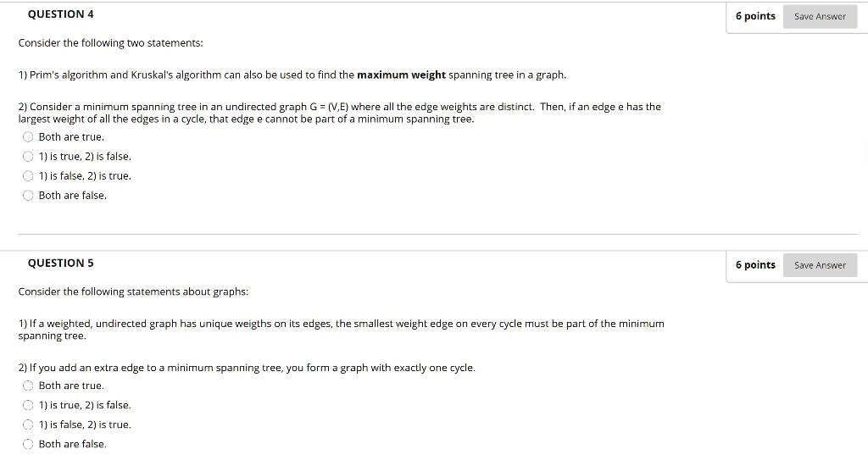Click the statement about adding an extra edge

[x=247, y=368]
